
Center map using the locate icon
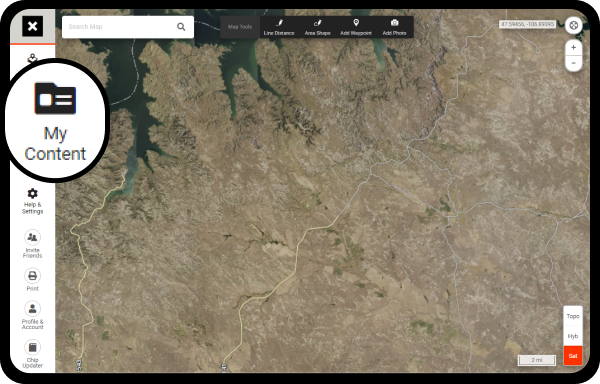coord(574,25)
